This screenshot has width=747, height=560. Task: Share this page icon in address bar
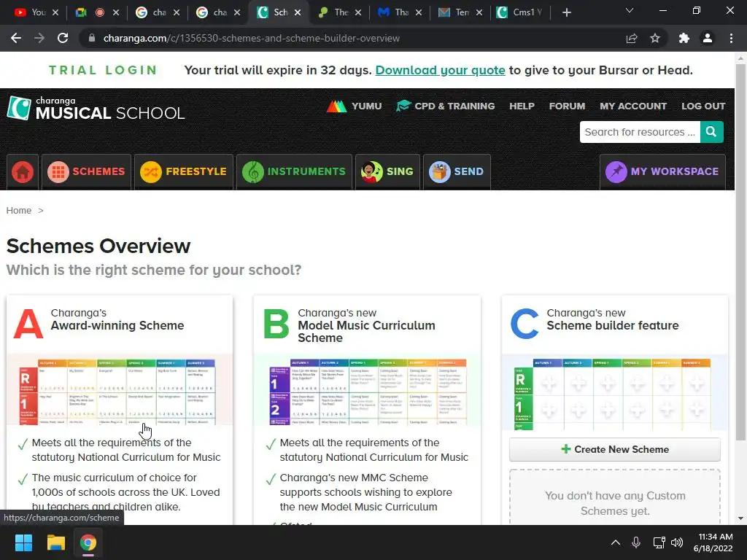(632, 38)
